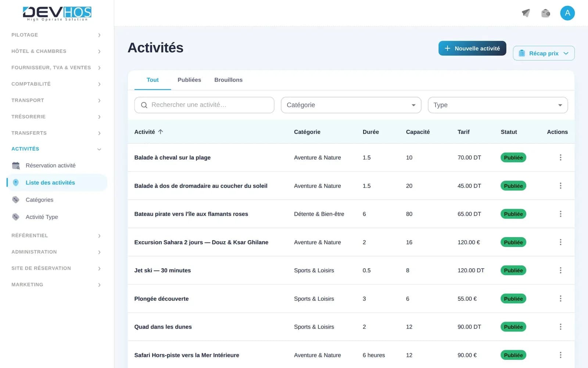Click the Réservation activité calendar icon

click(x=16, y=166)
